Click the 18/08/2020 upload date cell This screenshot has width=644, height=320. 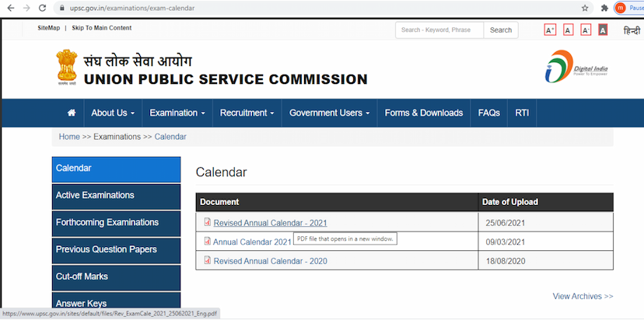[x=546, y=260]
